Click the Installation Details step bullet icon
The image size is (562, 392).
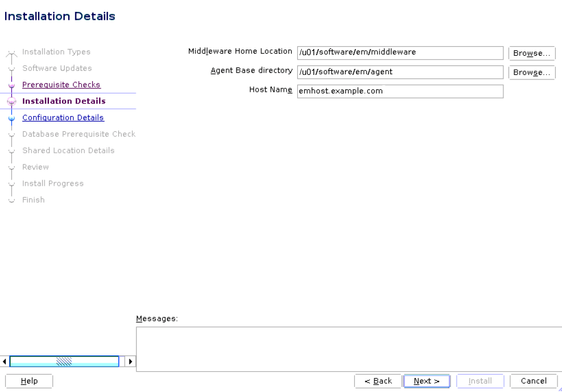(11, 101)
